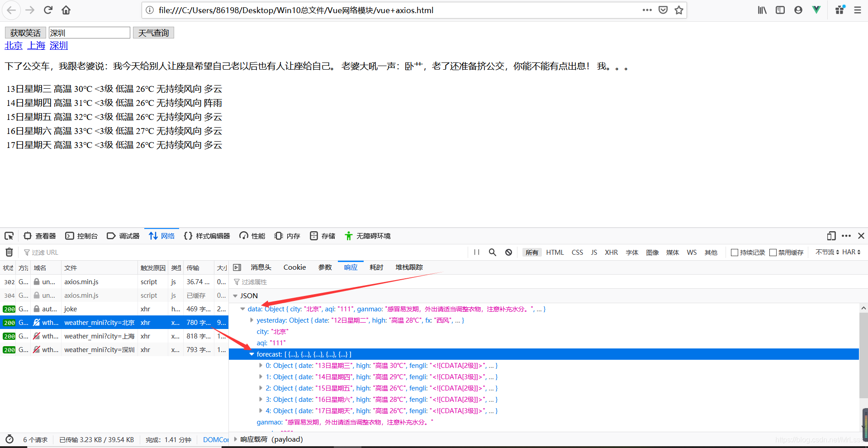This screenshot has height=448, width=868.
Task: Filter requests by CSS type
Action: tap(577, 253)
